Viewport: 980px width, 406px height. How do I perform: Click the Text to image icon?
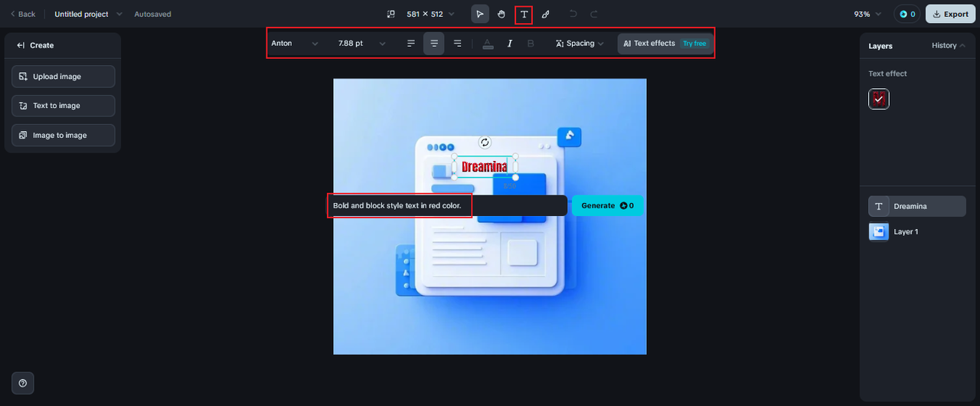point(24,106)
